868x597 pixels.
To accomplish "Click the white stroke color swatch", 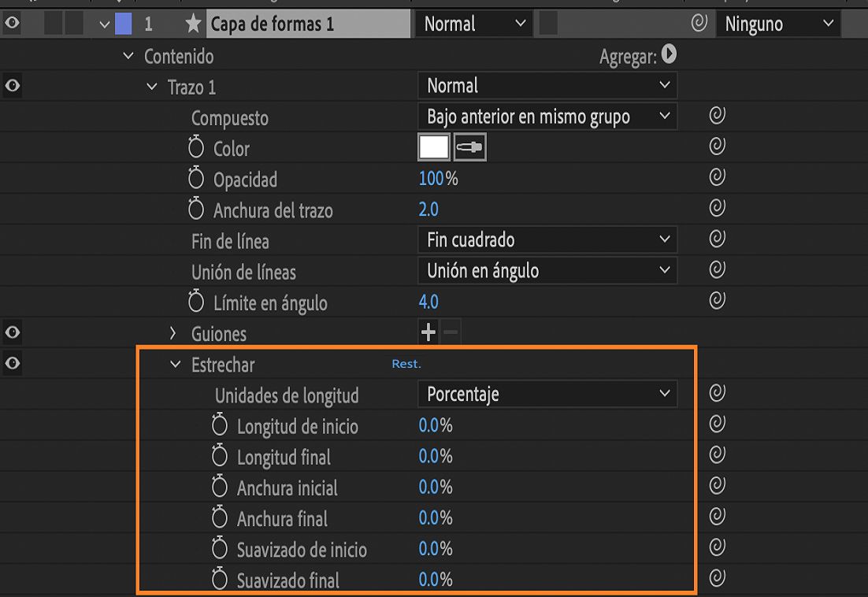I will 434,146.
